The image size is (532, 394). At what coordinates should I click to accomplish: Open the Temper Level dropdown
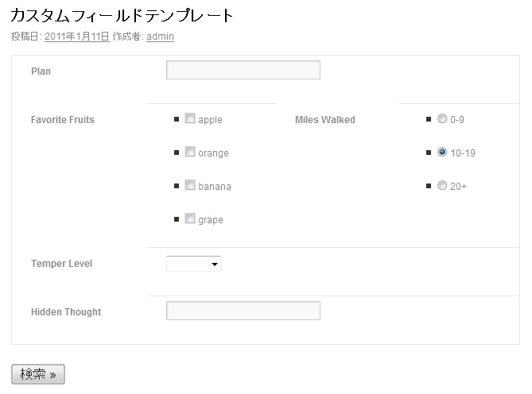[x=193, y=264]
